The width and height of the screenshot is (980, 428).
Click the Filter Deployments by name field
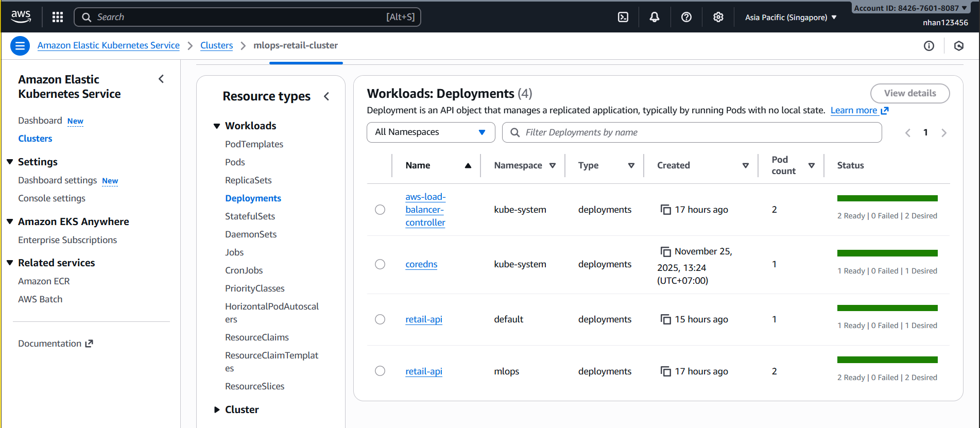point(691,132)
